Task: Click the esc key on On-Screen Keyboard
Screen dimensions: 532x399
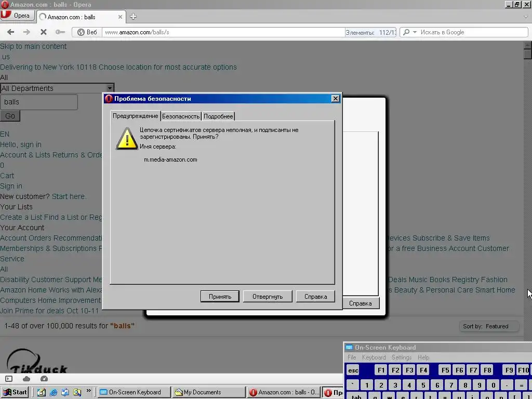Action: (x=353, y=370)
